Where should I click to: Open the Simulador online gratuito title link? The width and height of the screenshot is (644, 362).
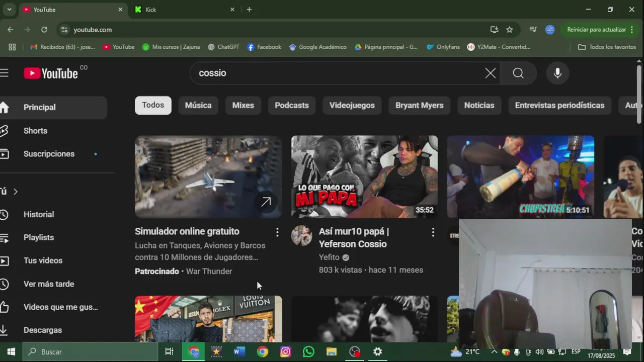(x=187, y=231)
